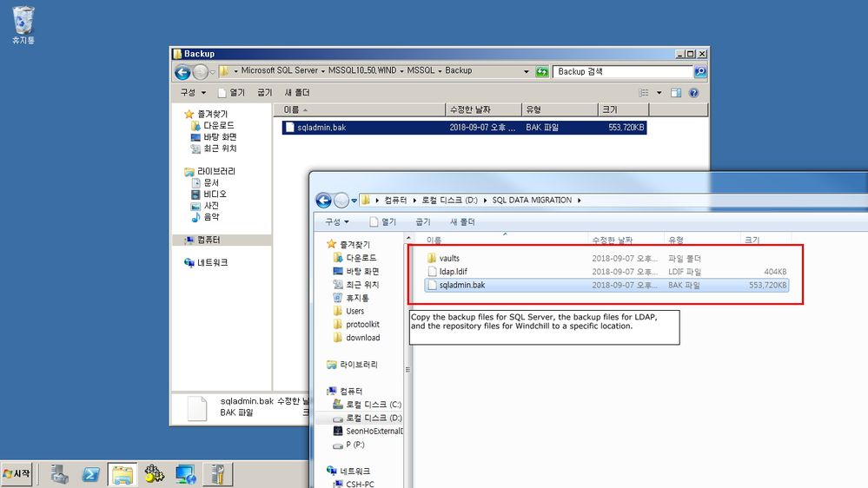Click MSSQL breadcrumb in Backup address bar
868x488 pixels.
tap(421, 71)
